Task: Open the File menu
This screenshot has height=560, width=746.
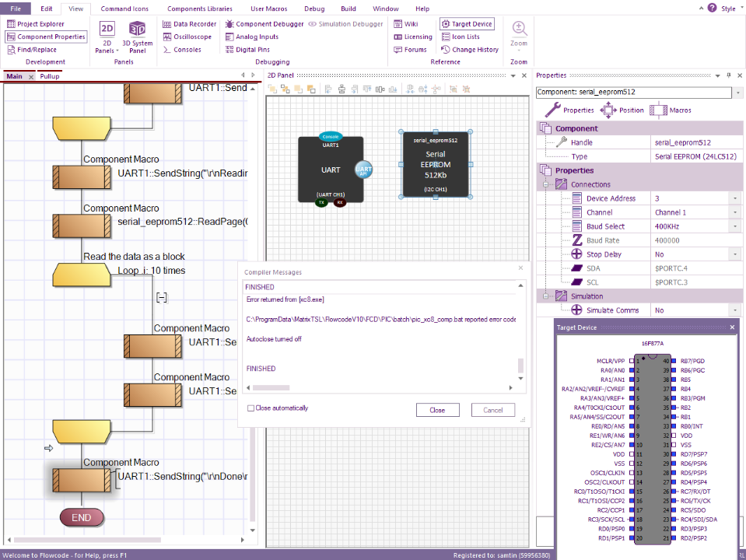Action: pyautogui.click(x=16, y=9)
